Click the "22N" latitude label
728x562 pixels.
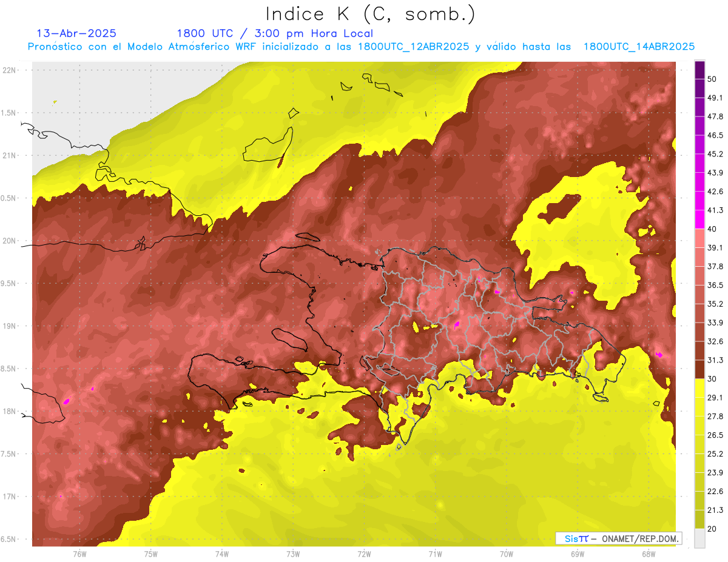10,70
